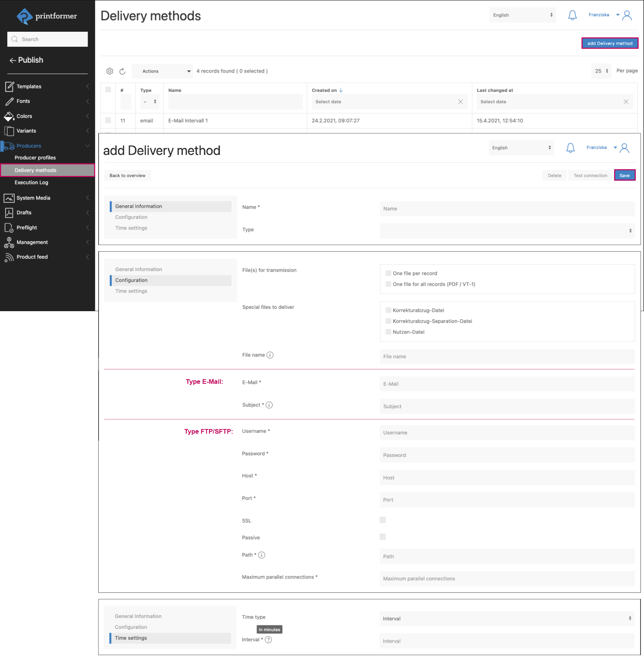Viewport: 644px width, 659px height.
Task: Click the Interval help question icon
Action: click(x=268, y=640)
